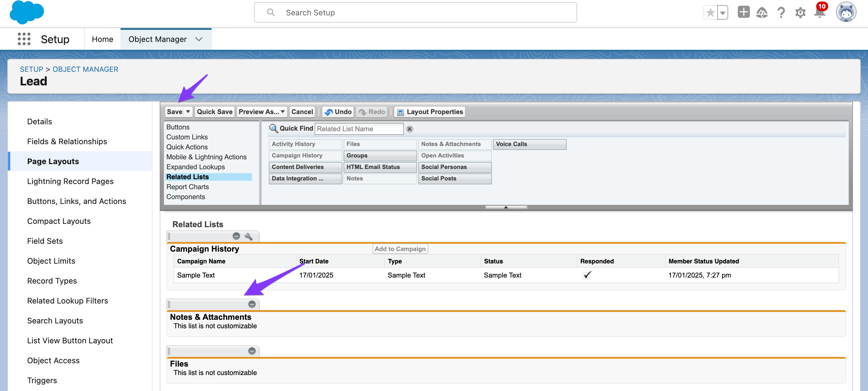Viewport: 868px width, 391px height.
Task: Expand the Object Manager tab chevron
Action: [x=199, y=39]
